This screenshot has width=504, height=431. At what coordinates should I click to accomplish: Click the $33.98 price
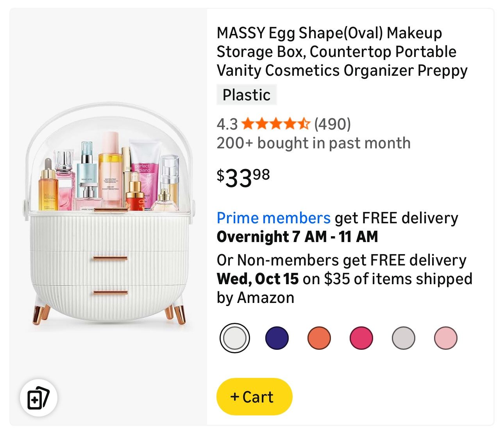[x=243, y=178]
